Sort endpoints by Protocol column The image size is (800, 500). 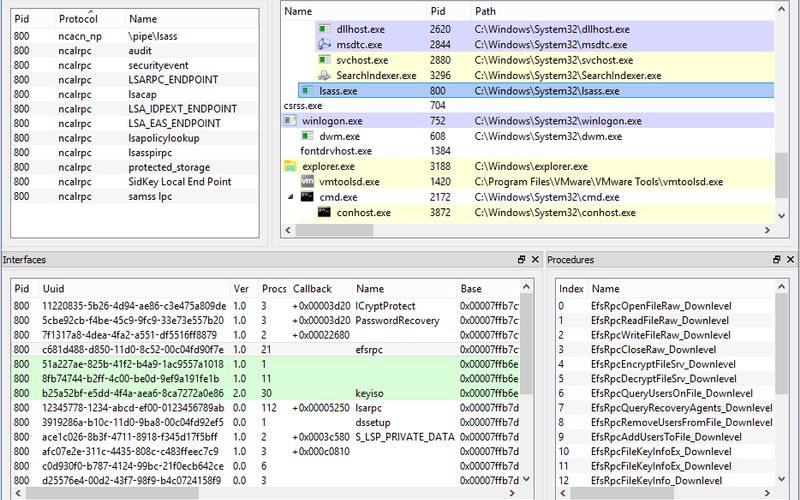point(89,19)
